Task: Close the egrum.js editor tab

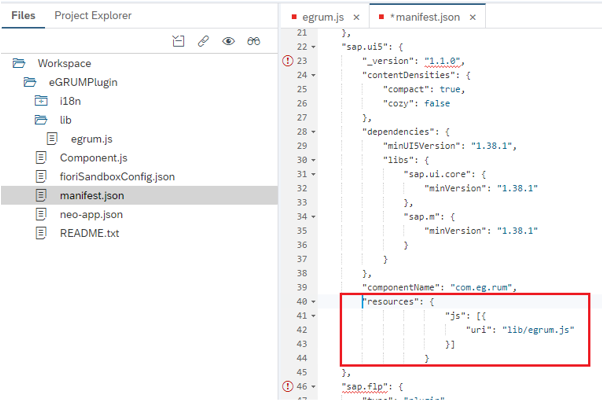Action: [x=356, y=17]
